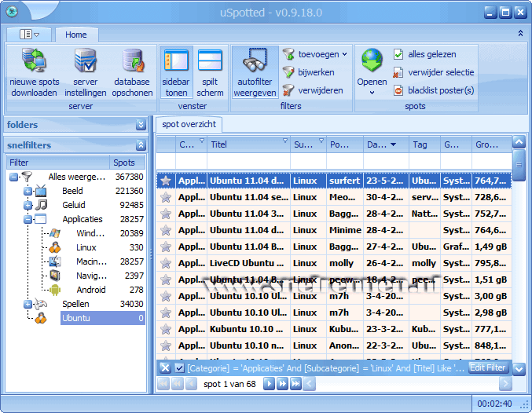532x413 pixels.
Task: Click horizontal scroll right arrow
Action: tap(505, 384)
